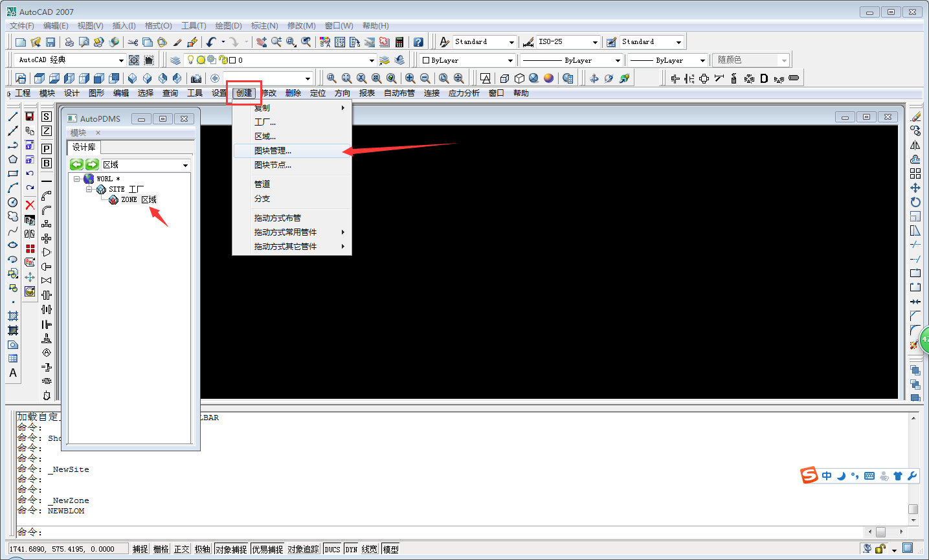Screen dimensions: 929x560
Task: Open Help question mark icon
Action: pyautogui.click(x=418, y=42)
